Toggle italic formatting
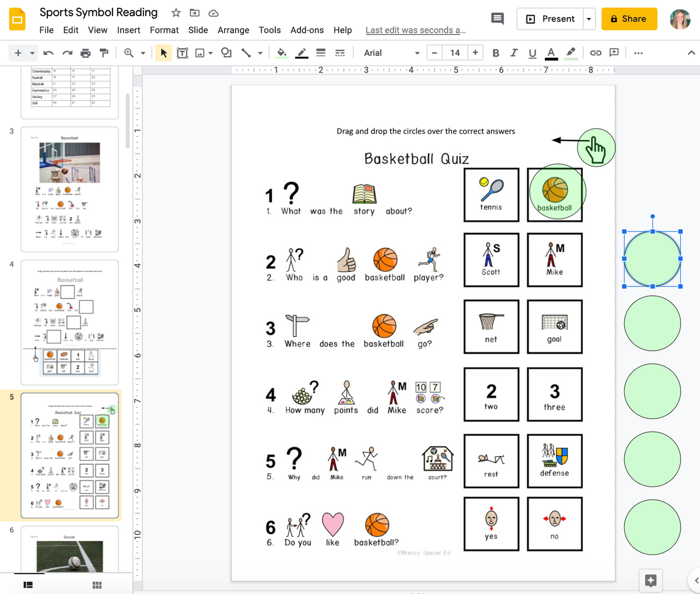 click(514, 53)
